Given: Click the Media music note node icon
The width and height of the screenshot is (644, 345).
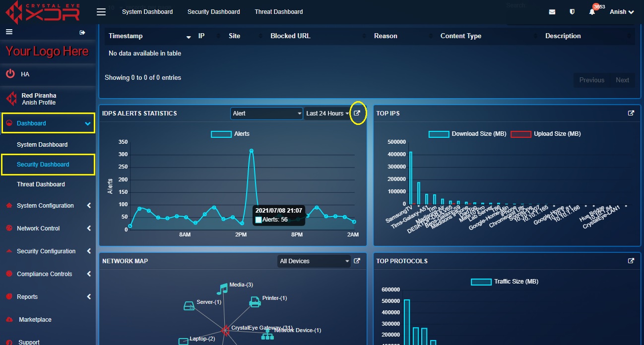Looking at the screenshot, I should point(222,288).
